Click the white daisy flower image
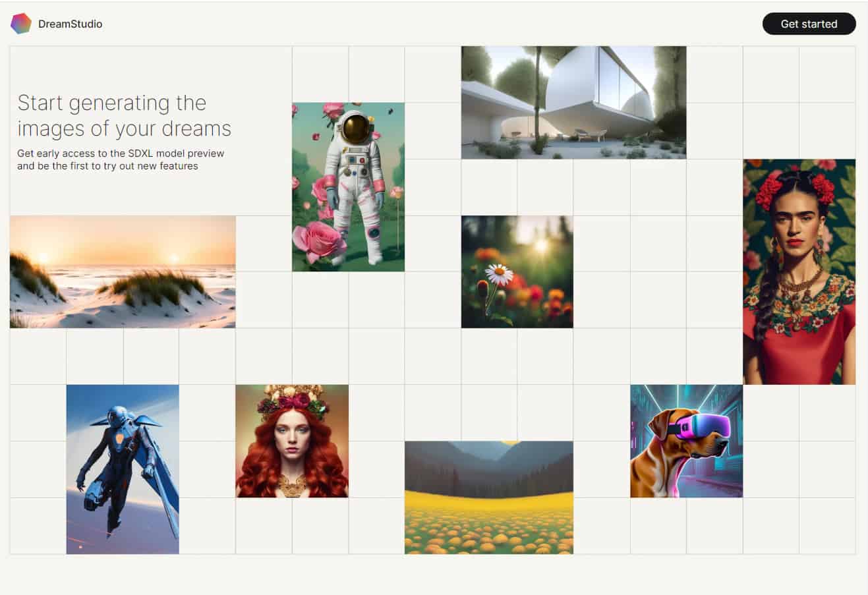The height and width of the screenshot is (595, 868). pos(517,271)
